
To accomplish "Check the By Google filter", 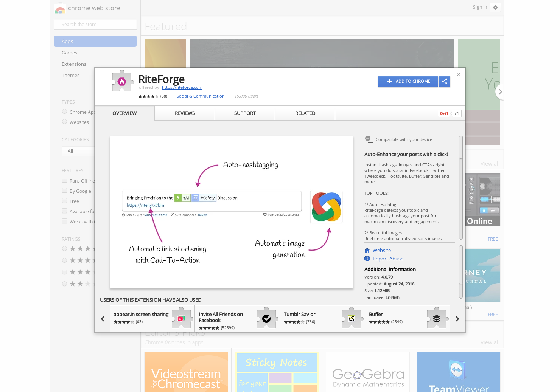I will (64, 191).
